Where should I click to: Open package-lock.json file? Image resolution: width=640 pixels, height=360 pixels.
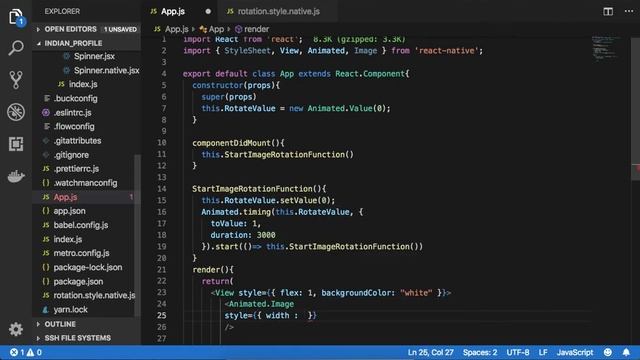coord(88,267)
